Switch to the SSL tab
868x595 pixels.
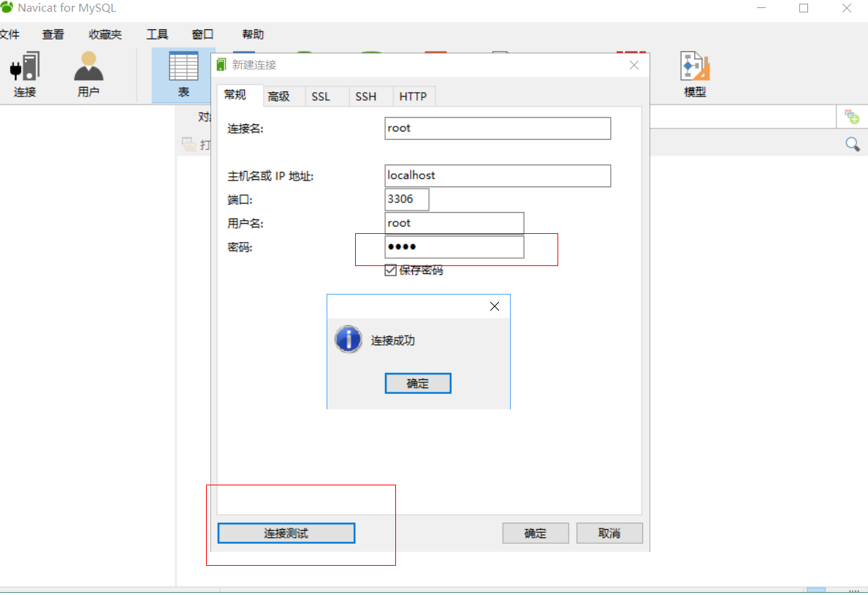coord(321,96)
